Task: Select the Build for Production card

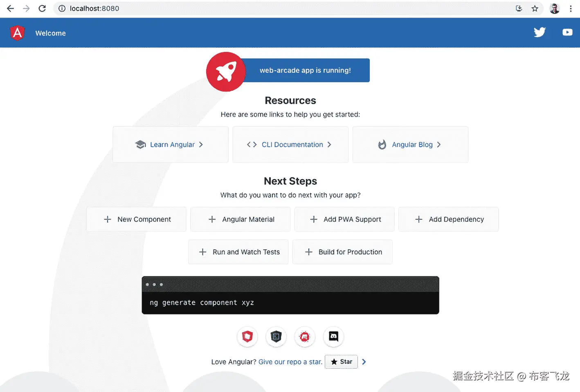Action: (342, 252)
